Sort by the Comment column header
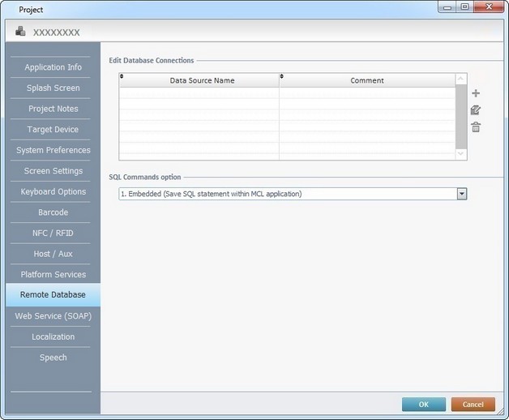509x420 pixels. 367,80
